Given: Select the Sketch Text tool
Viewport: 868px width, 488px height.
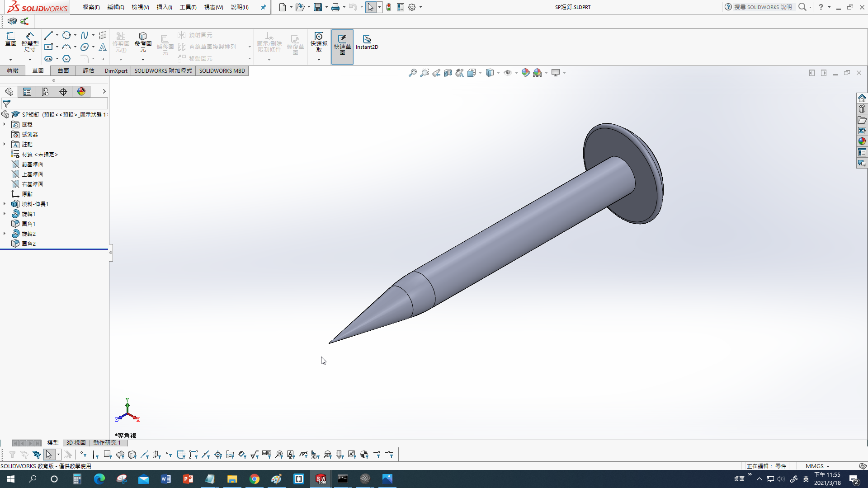Looking at the screenshot, I should (103, 47).
